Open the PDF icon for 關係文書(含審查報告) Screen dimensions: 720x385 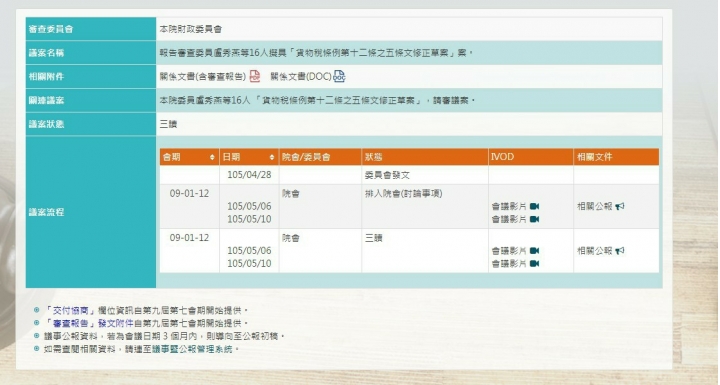(x=255, y=76)
